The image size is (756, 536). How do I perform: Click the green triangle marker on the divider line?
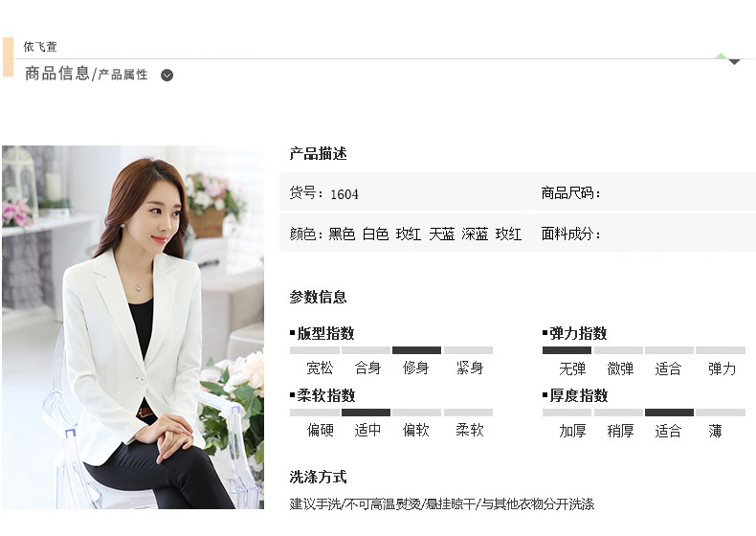(x=721, y=56)
